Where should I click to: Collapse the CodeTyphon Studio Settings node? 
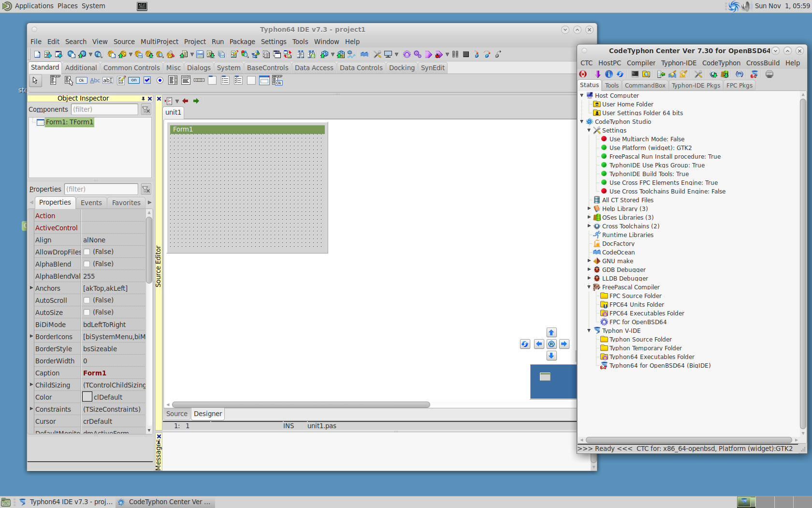(589, 130)
